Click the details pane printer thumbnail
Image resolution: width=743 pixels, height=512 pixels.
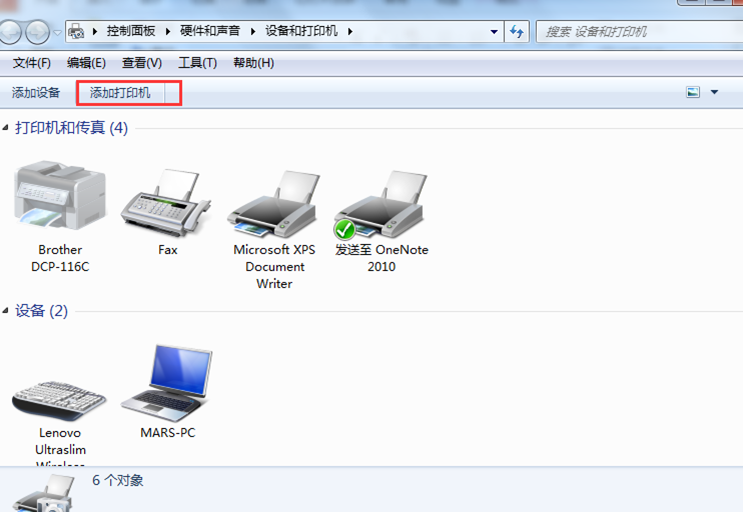coord(44,494)
